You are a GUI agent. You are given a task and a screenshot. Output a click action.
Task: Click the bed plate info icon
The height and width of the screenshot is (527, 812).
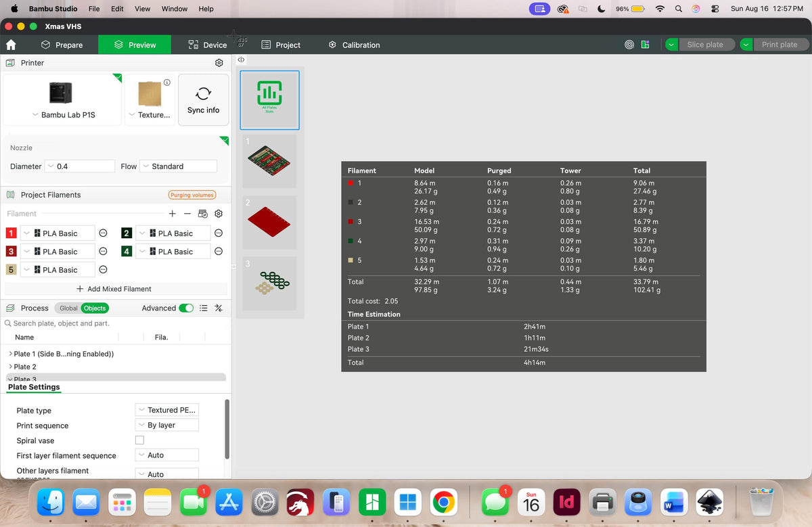coord(166,82)
